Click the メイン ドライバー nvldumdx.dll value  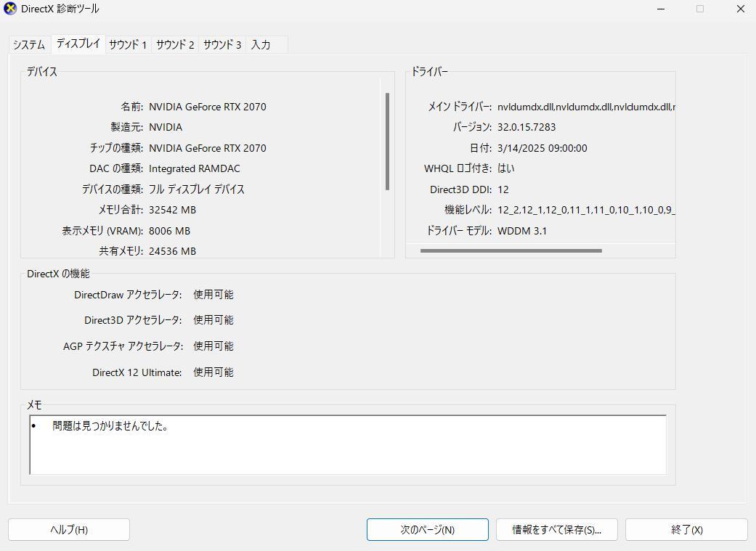[586, 107]
